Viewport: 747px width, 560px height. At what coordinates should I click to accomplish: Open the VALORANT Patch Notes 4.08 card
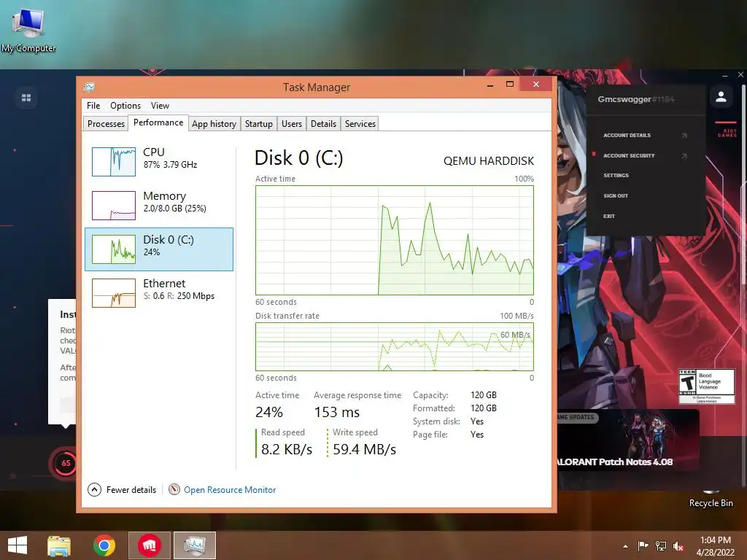(x=628, y=440)
